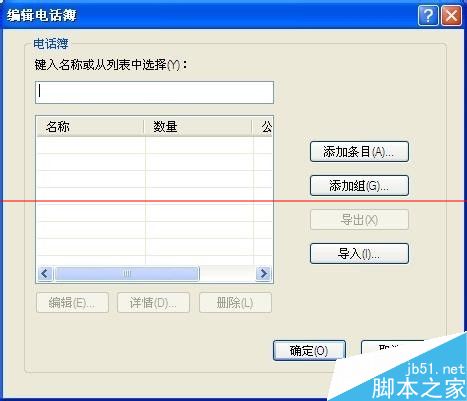467x401 pixels.
Task: Close the 编辑电话簿 dialog window
Action: [x=451, y=15]
